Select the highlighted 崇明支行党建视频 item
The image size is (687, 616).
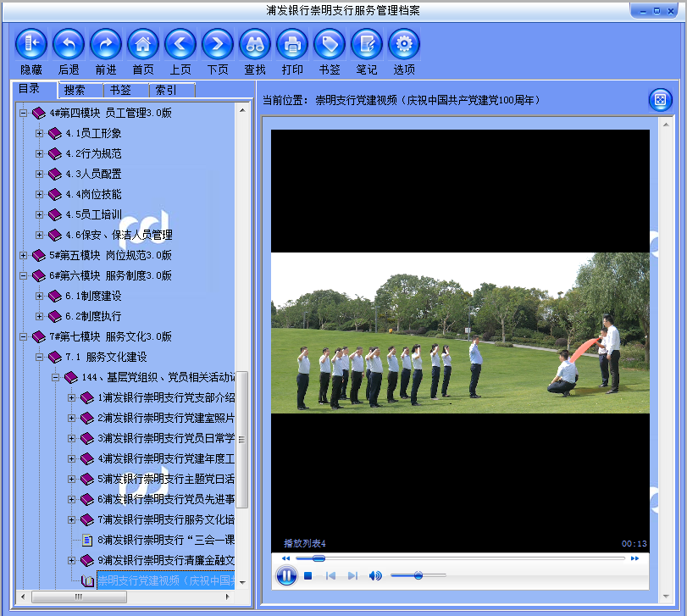click(166, 580)
